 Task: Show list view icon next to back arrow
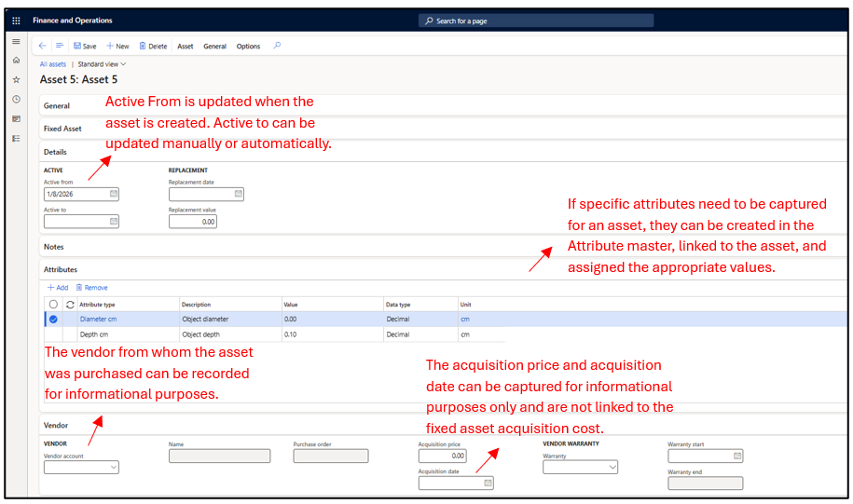(60, 46)
